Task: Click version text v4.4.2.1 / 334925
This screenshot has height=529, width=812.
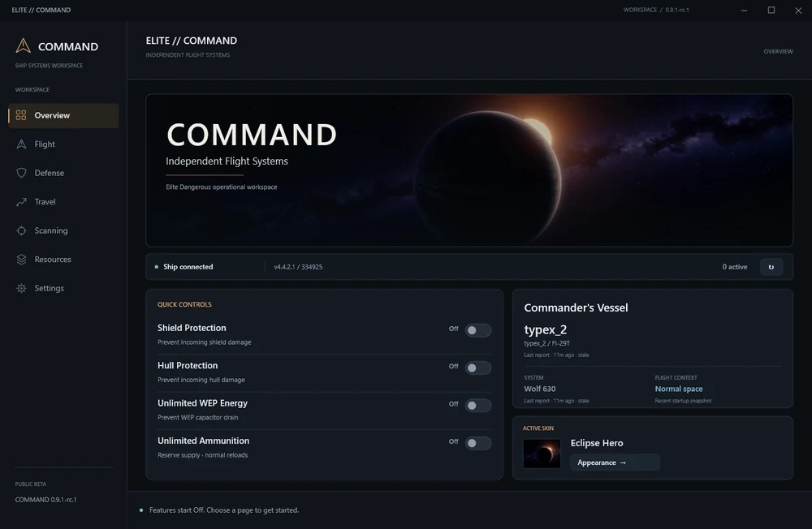Action: point(298,267)
